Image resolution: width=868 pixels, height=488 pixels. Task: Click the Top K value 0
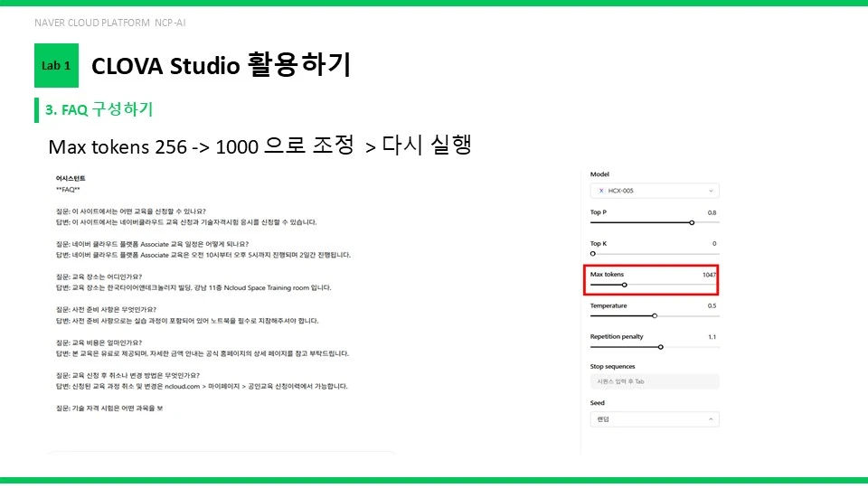(714, 243)
